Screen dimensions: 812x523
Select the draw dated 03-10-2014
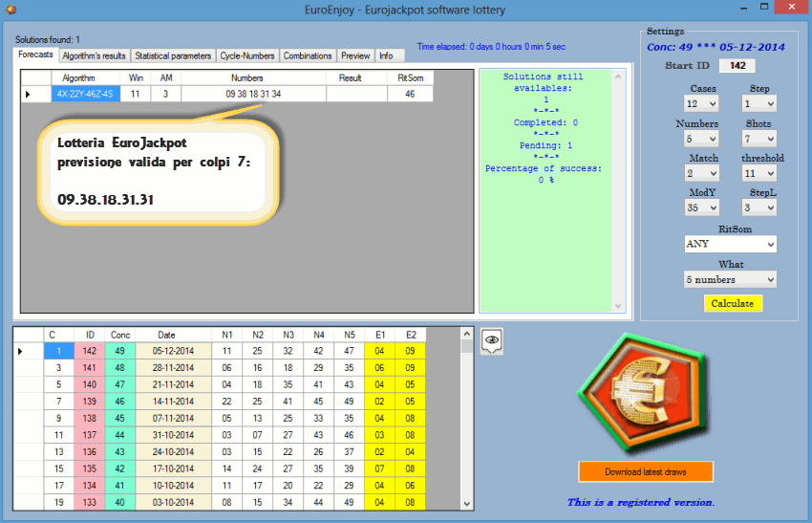pos(173,502)
